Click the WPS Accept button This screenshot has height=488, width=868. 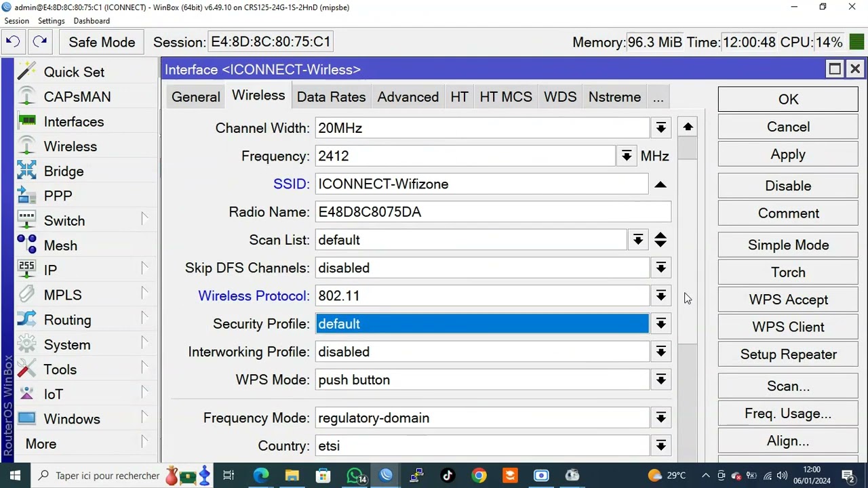click(788, 300)
